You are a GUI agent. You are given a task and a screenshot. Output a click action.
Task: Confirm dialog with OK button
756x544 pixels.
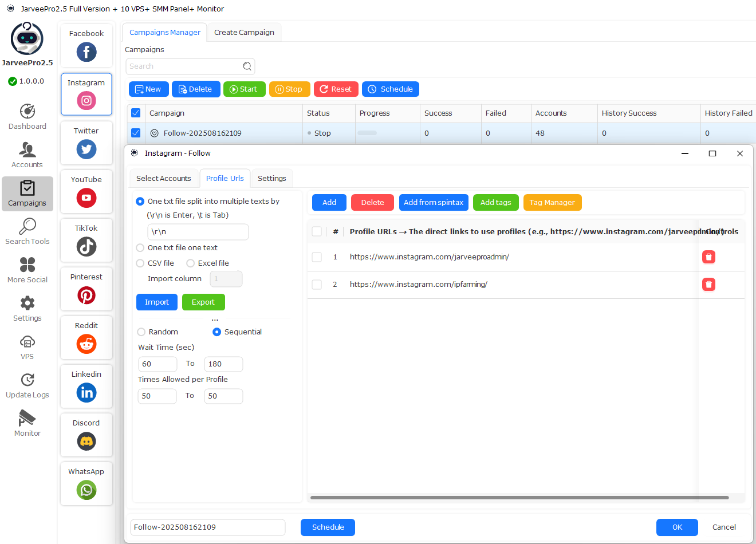tap(677, 527)
